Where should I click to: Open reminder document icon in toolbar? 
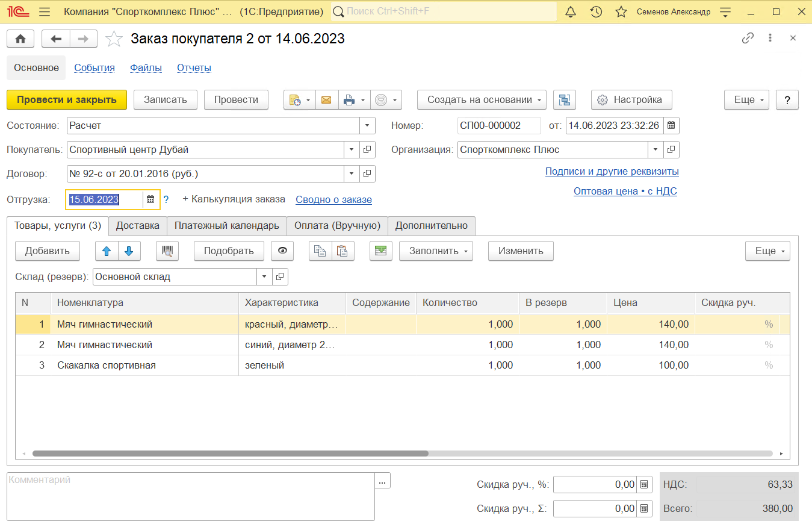tap(295, 100)
